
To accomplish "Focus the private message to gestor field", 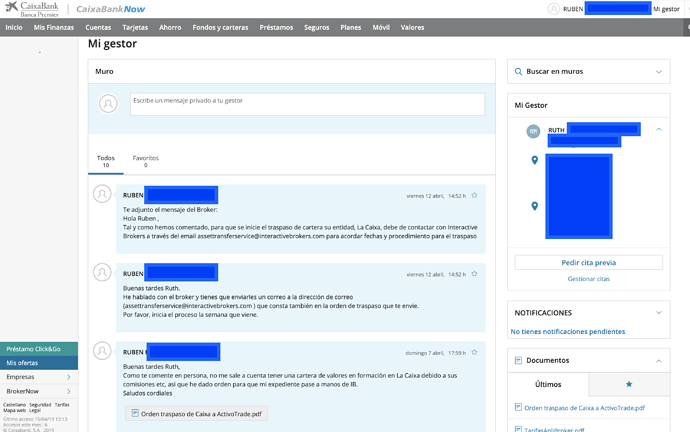I will coord(307,104).
